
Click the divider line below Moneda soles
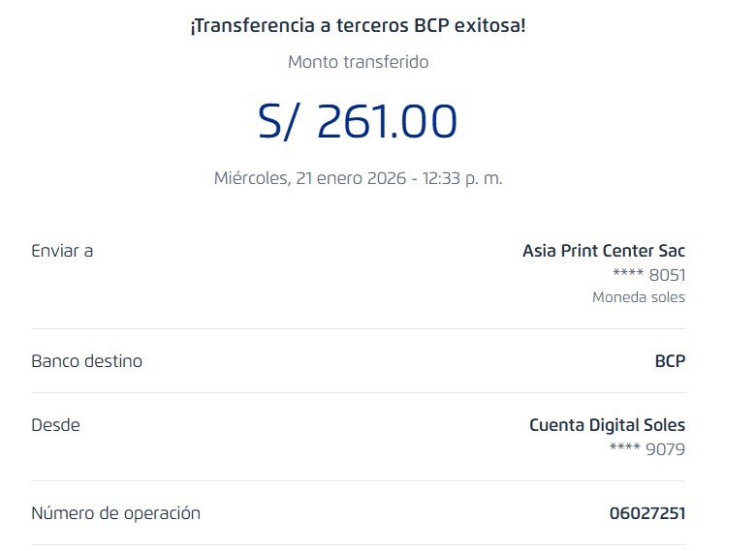coord(358,328)
